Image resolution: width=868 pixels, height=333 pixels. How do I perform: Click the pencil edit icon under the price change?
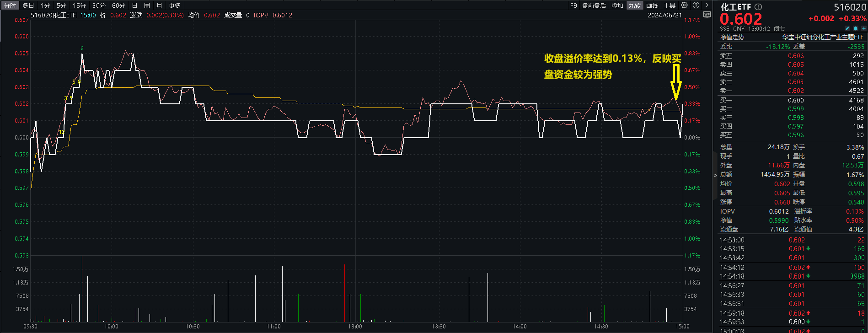pyautogui.click(x=847, y=28)
